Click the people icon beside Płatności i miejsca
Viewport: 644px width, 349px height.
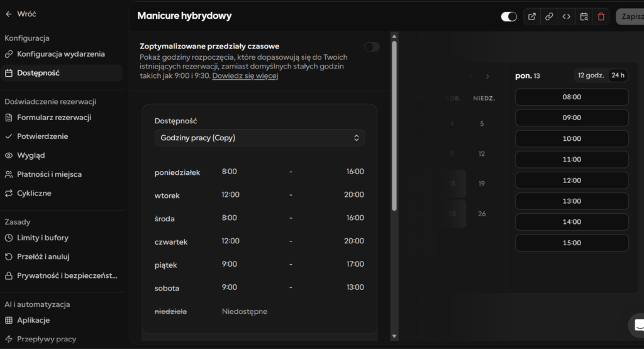coord(9,174)
